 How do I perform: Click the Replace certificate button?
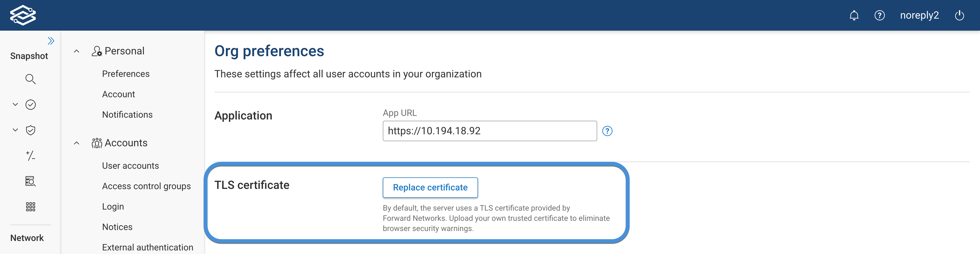pos(430,187)
